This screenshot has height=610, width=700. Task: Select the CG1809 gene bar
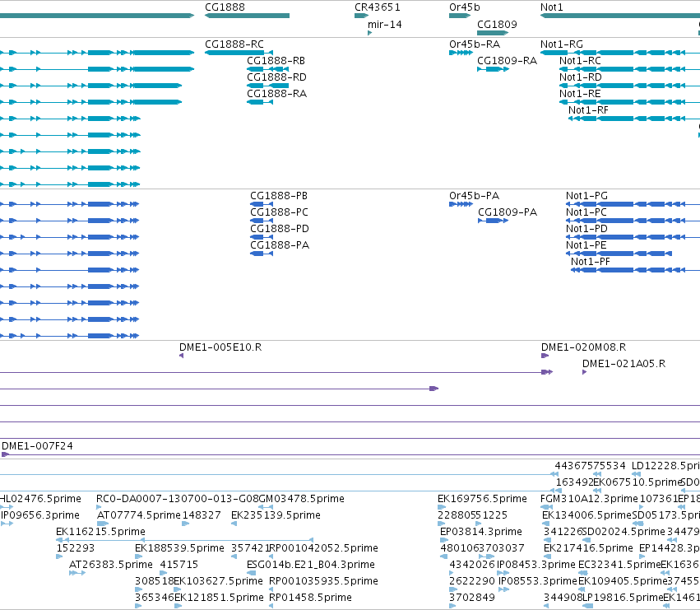point(493,33)
